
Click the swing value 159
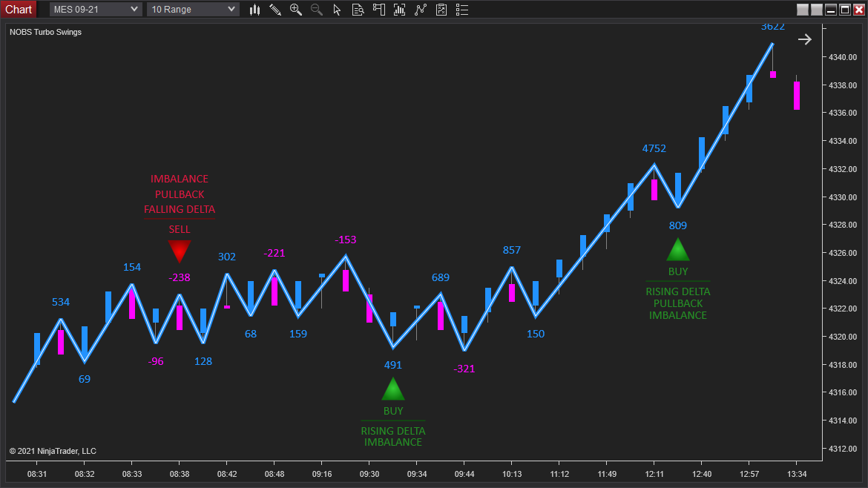[x=297, y=334]
